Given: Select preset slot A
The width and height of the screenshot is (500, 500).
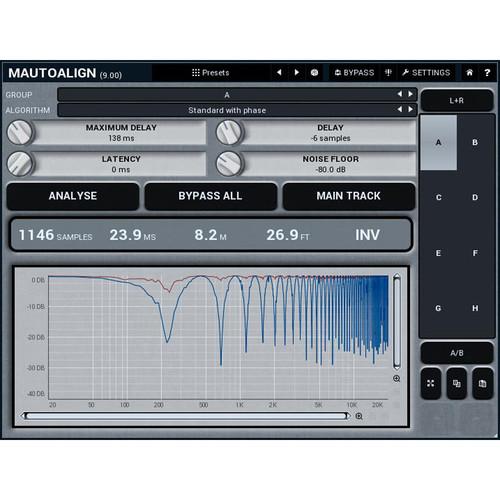Looking at the screenshot, I should [x=438, y=142].
